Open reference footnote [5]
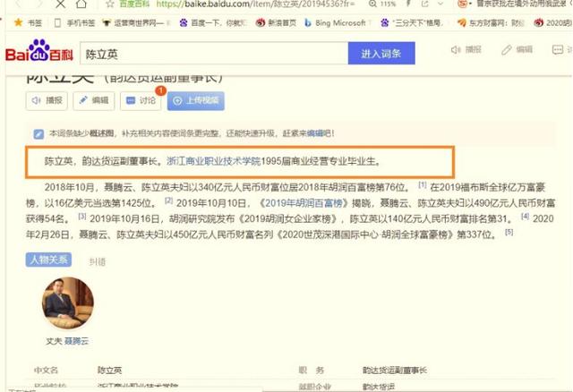This screenshot has width=573, height=392. pyautogui.click(x=509, y=232)
